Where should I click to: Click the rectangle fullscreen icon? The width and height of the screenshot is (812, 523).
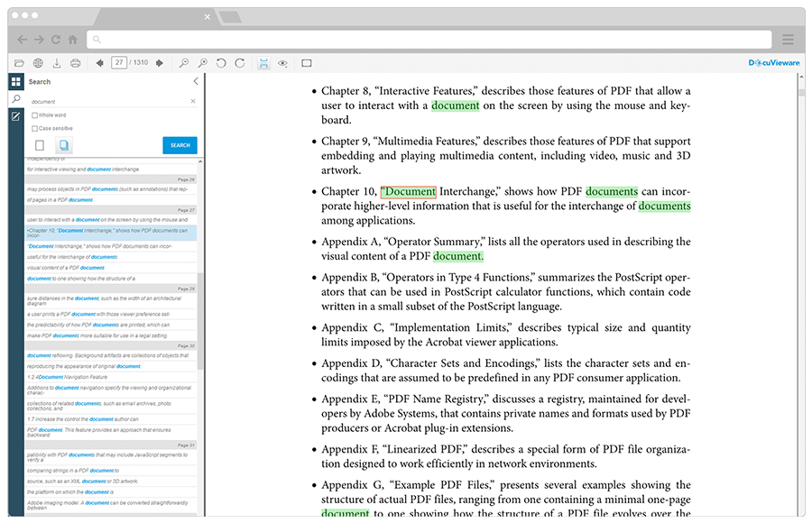(x=307, y=63)
